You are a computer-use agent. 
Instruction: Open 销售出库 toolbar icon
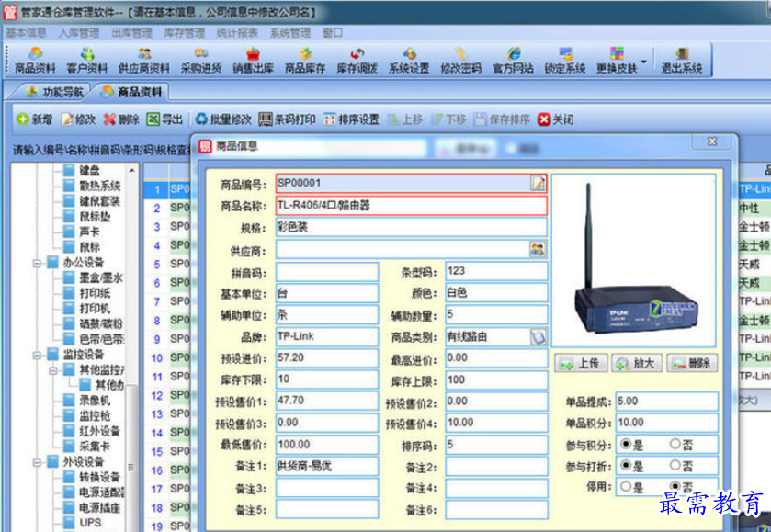tap(253, 60)
